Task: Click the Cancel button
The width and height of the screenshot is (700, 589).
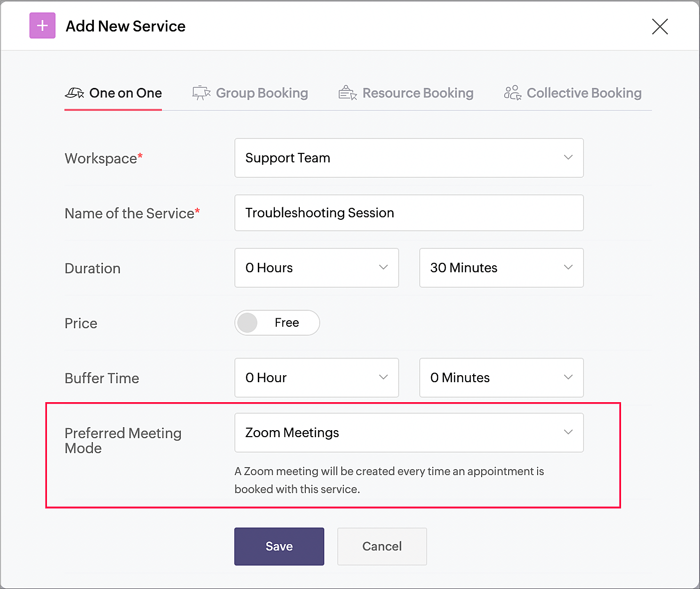Action: click(x=382, y=547)
